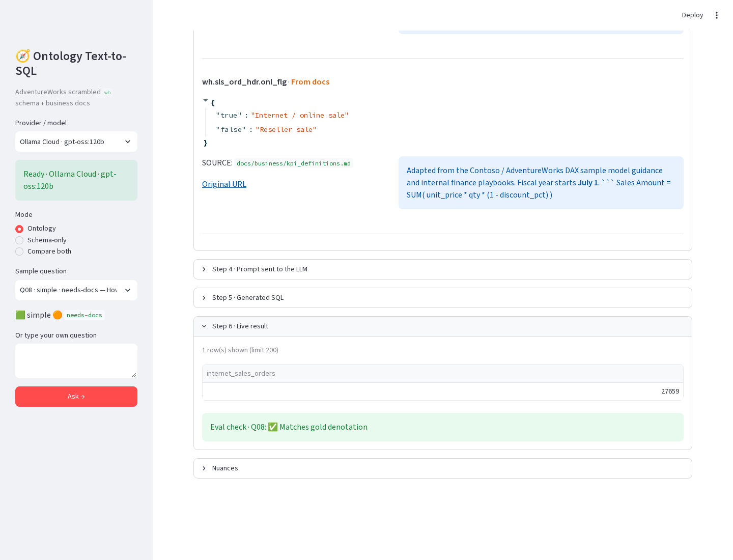Click the orange needs-docs circle
This screenshot has height=560, width=733.
coord(58,315)
